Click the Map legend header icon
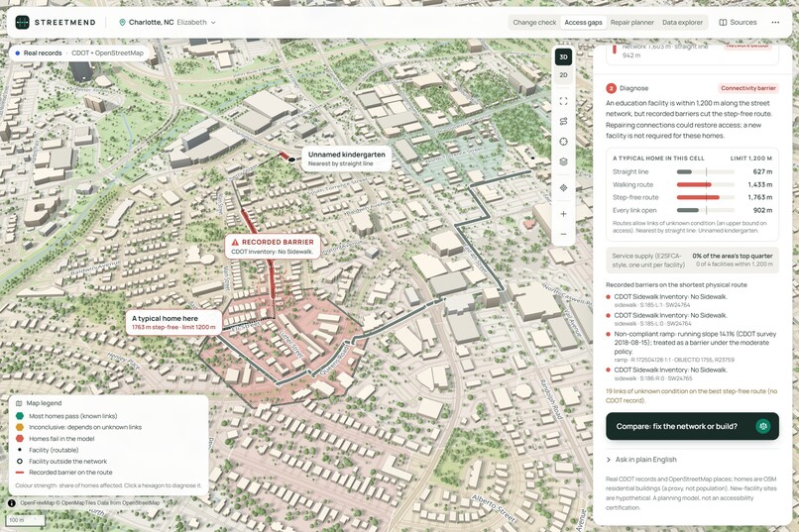Screen dimensions: 799x532 point(19,403)
